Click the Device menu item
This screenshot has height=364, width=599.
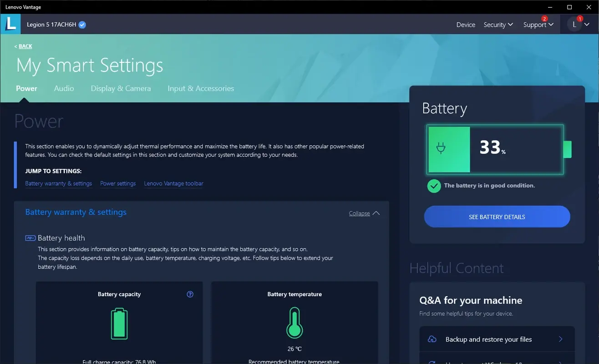coord(465,25)
